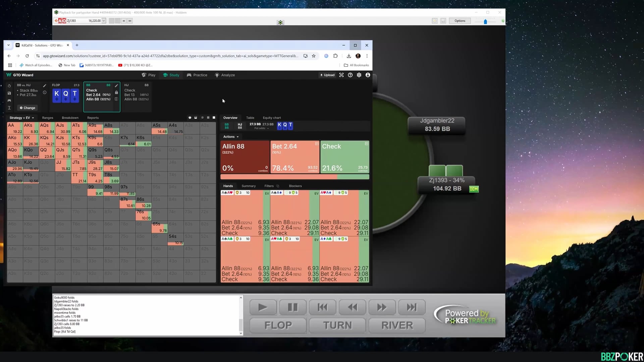Adjust the blue speed slider in playback window

pyautogui.click(x=485, y=22)
